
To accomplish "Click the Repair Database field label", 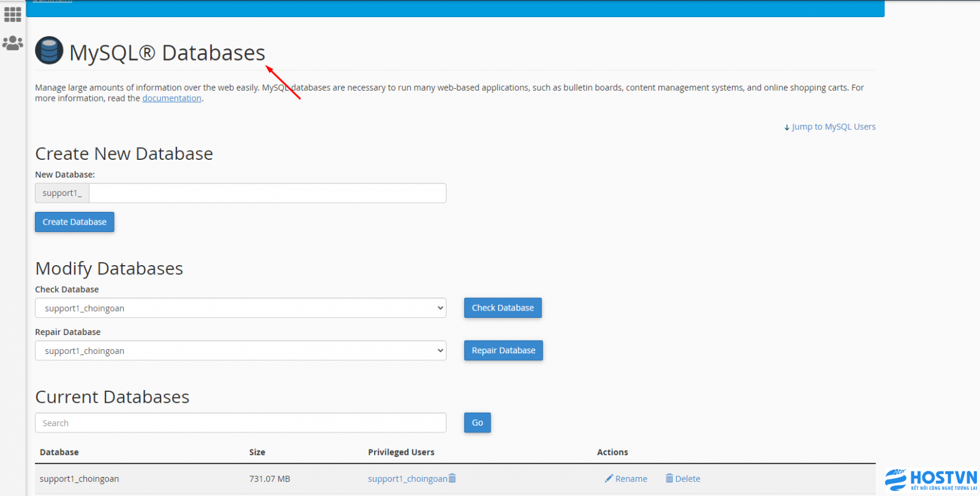I will point(68,332).
